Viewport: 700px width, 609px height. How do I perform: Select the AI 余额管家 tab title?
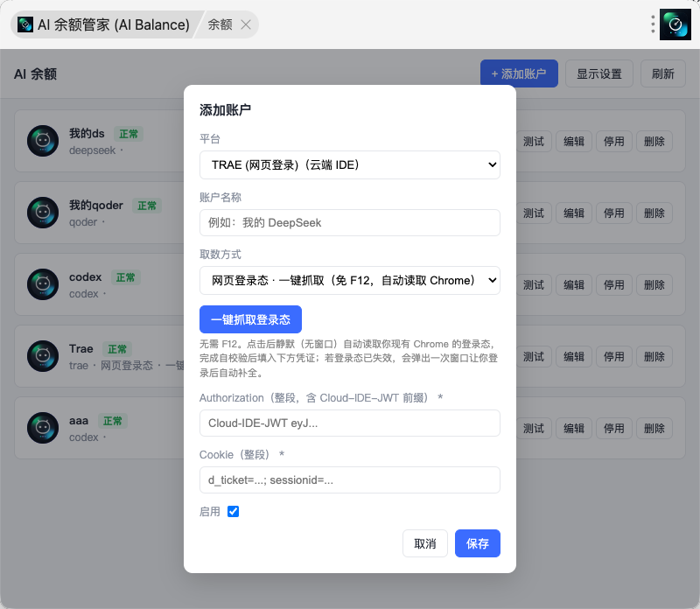pos(114,24)
